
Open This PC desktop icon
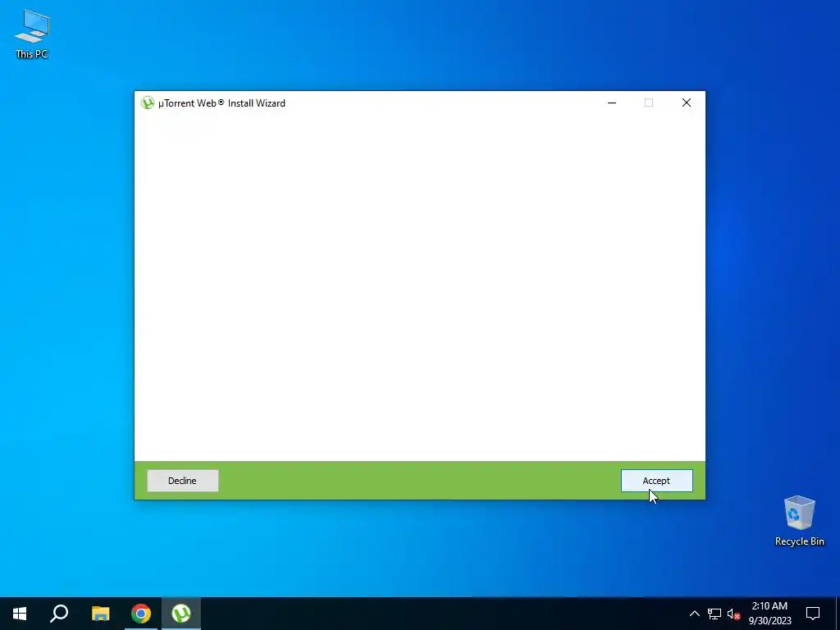tap(32, 34)
